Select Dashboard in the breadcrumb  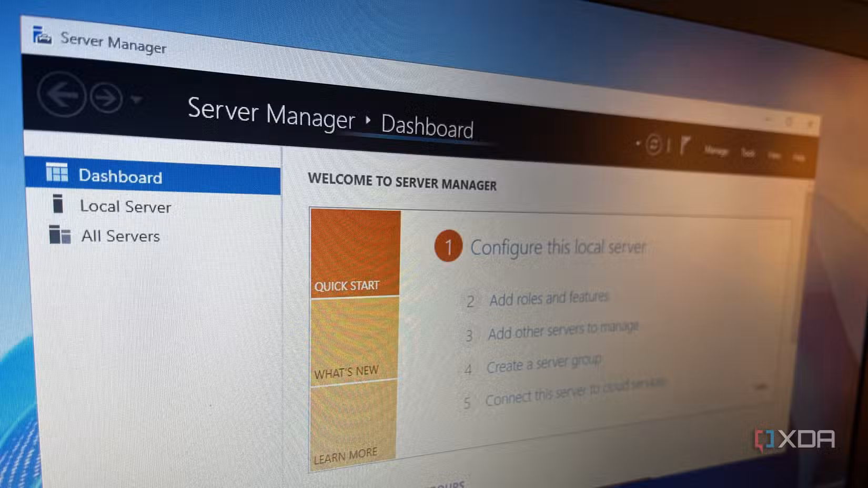click(x=427, y=126)
